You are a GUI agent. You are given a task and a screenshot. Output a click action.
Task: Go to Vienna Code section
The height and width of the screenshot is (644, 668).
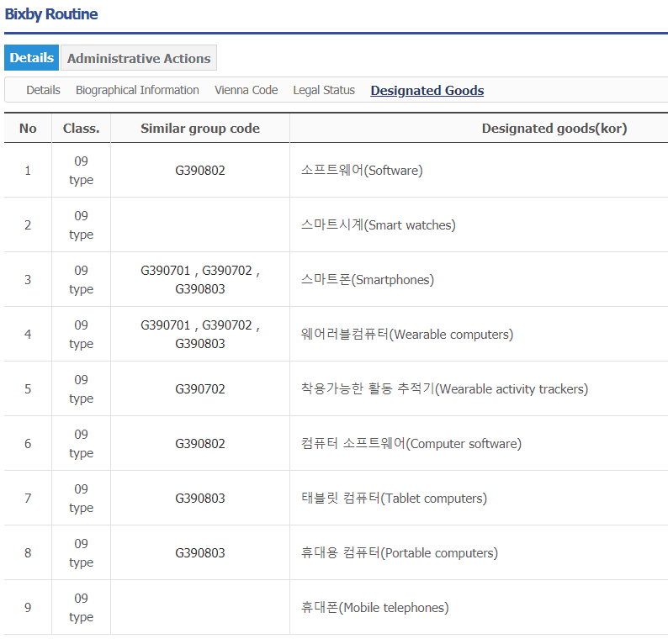pyautogui.click(x=246, y=90)
